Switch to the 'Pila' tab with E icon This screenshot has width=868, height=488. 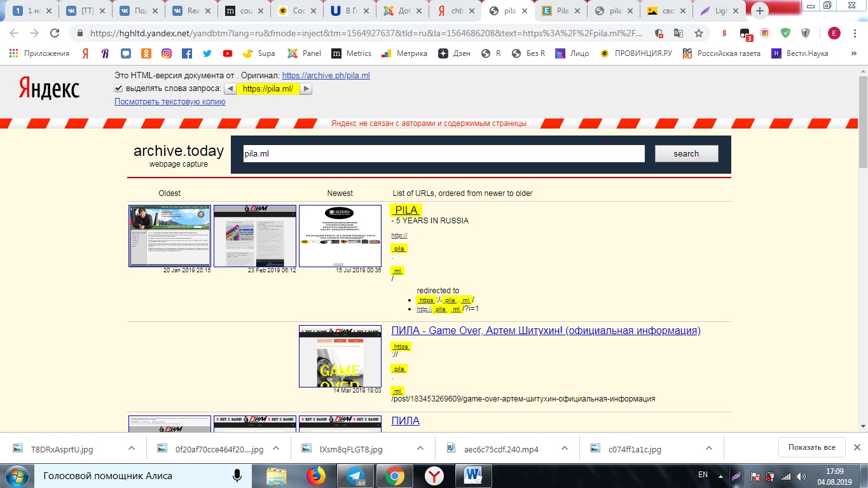pyautogui.click(x=561, y=11)
